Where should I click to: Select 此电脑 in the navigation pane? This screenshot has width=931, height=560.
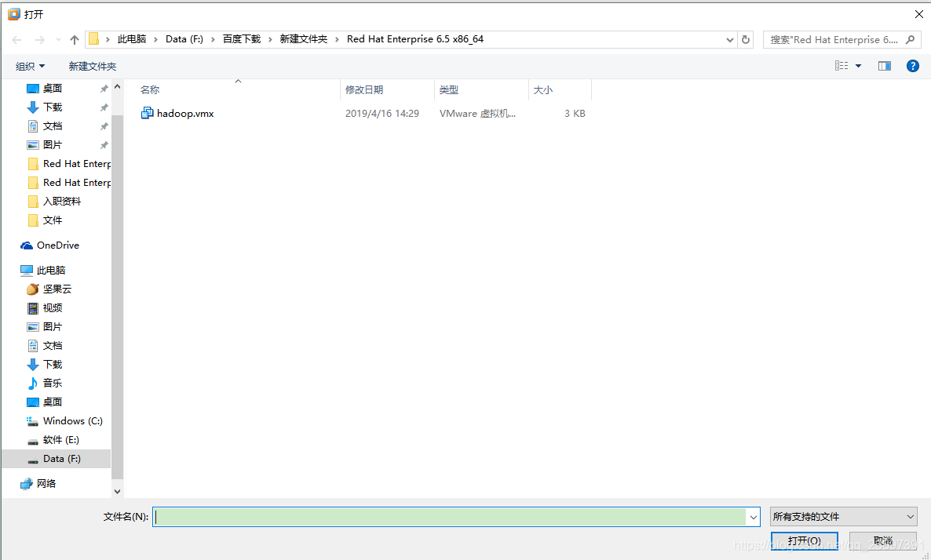click(51, 271)
